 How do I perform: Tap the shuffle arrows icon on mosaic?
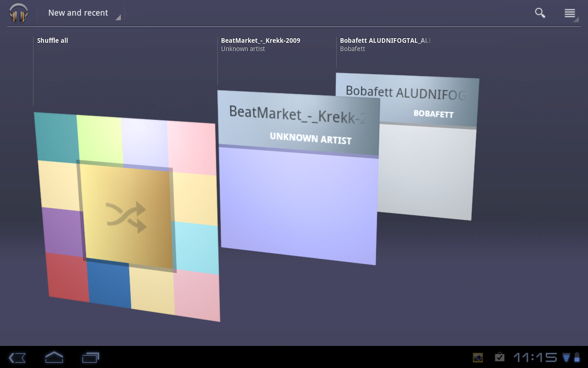(126, 217)
